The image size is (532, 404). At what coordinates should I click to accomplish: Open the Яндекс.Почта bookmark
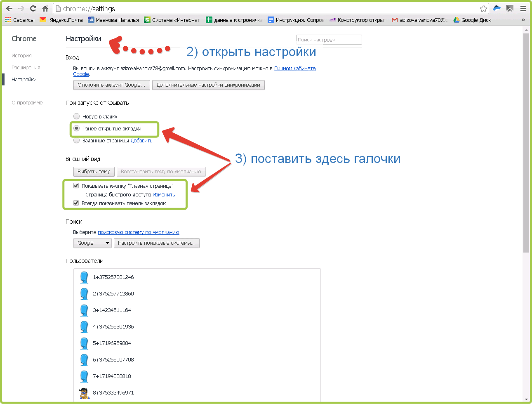point(61,20)
